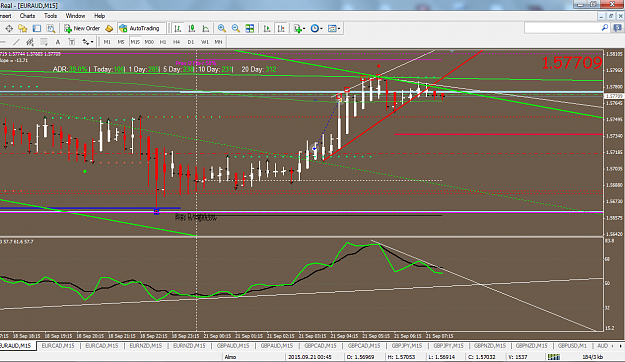Click the ADR statistics text line
This screenshot has height=362, width=625.
tap(165, 69)
